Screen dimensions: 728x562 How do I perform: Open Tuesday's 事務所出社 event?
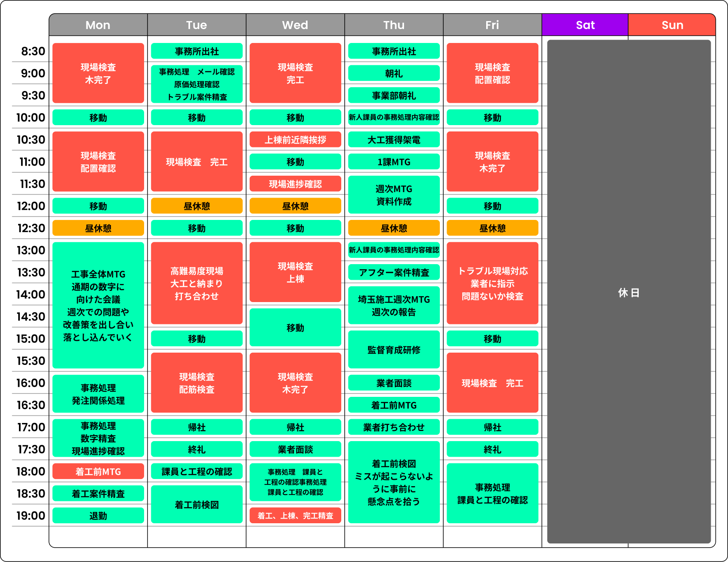[x=197, y=51]
